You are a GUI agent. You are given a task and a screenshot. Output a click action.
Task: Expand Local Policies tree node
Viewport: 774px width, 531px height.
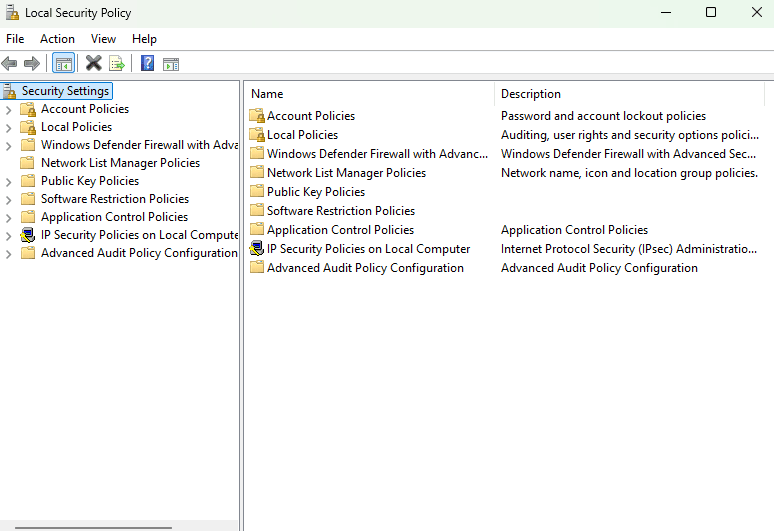(x=8, y=128)
